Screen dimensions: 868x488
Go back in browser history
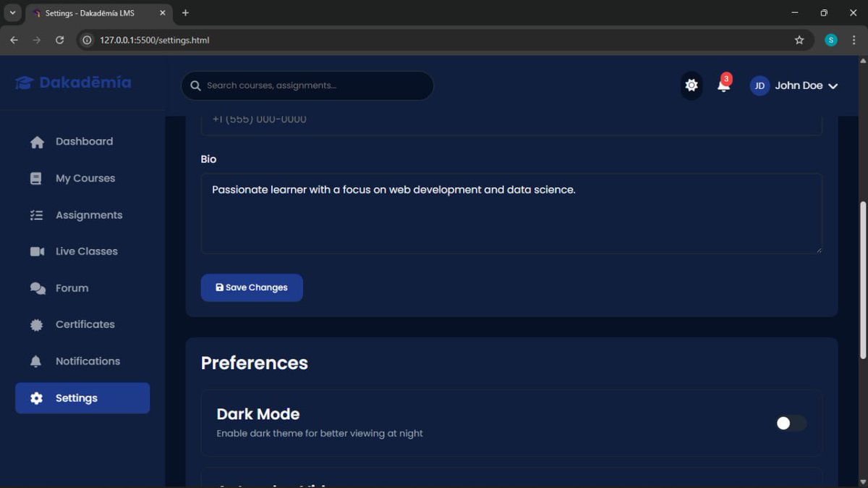(14, 40)
